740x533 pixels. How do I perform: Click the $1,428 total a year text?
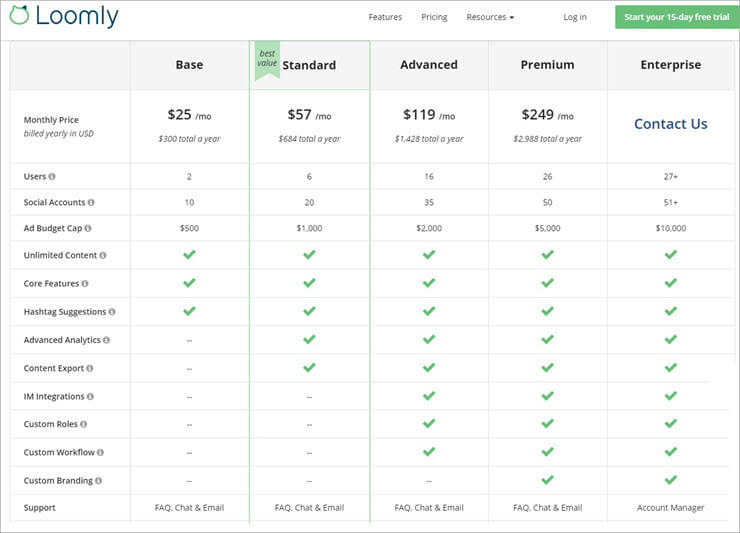tap(429, 139)
